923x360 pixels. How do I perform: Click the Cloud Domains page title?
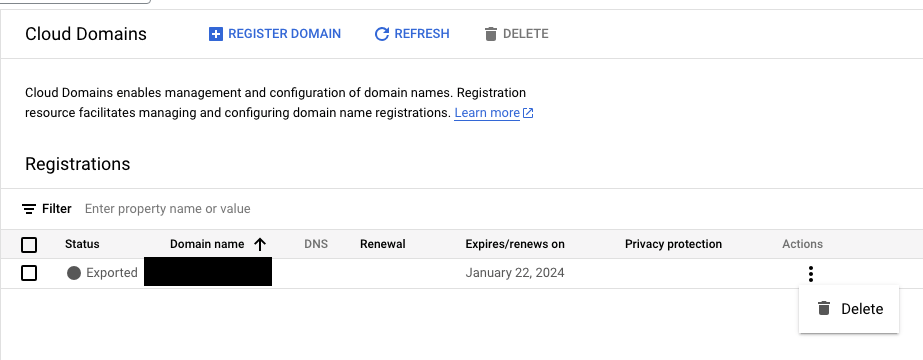(86, 34)
